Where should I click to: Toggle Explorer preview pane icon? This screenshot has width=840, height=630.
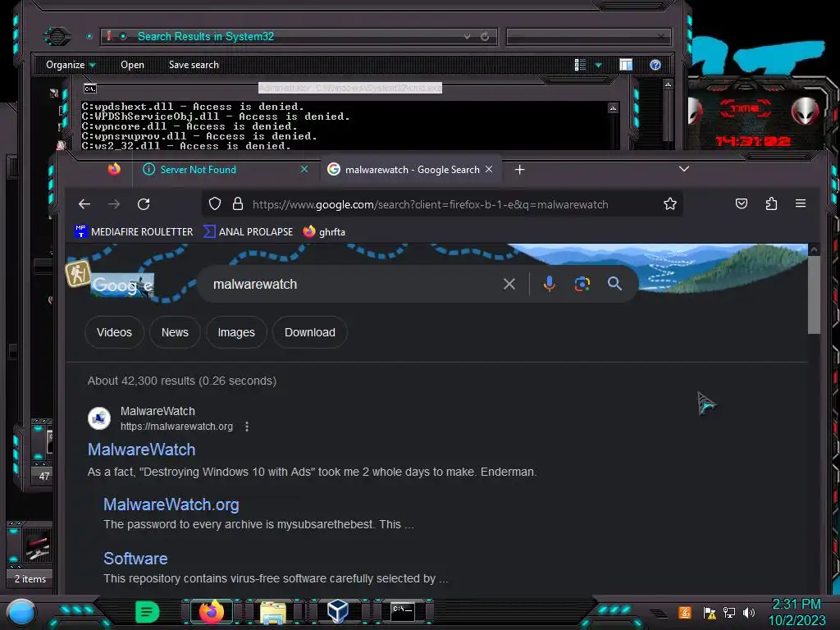click(626, 65)
